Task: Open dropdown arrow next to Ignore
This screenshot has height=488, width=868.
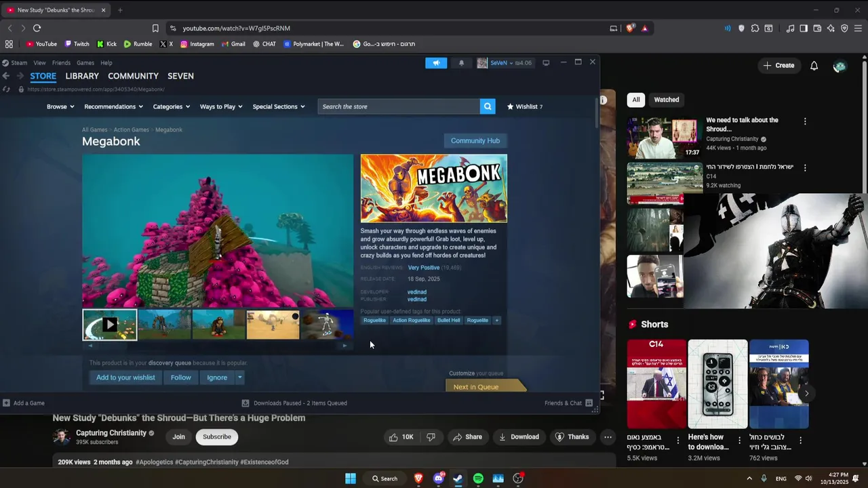Action: 239,378
